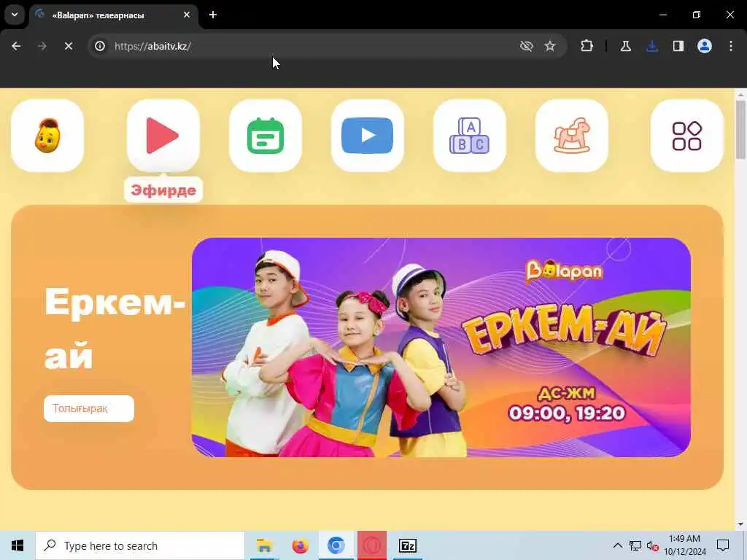The width and height of the screenshot is (747, 560).
Task: Open the notification center icon
Action: point(723,545)
